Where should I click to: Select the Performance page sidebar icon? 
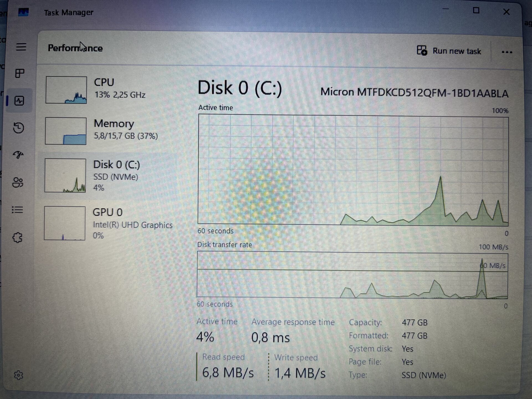pos(19,101)
